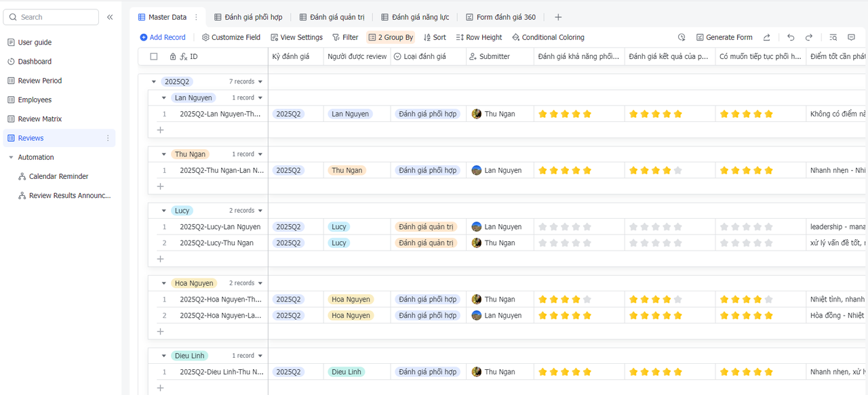Image resolution: width=868 pixels, height=395 pixels.
Task: Click the plus icon to add new view
Action: click(558, 17)
